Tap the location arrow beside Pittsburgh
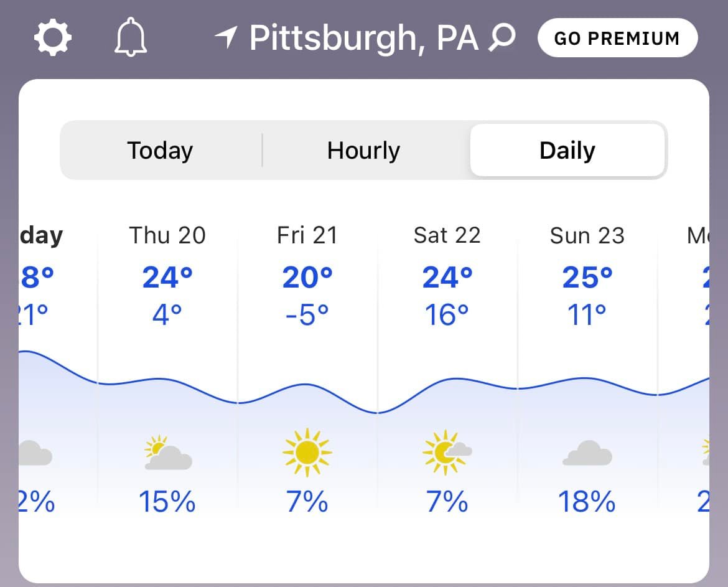Viewport: 728px width, 587px height. tap(226, 37)
